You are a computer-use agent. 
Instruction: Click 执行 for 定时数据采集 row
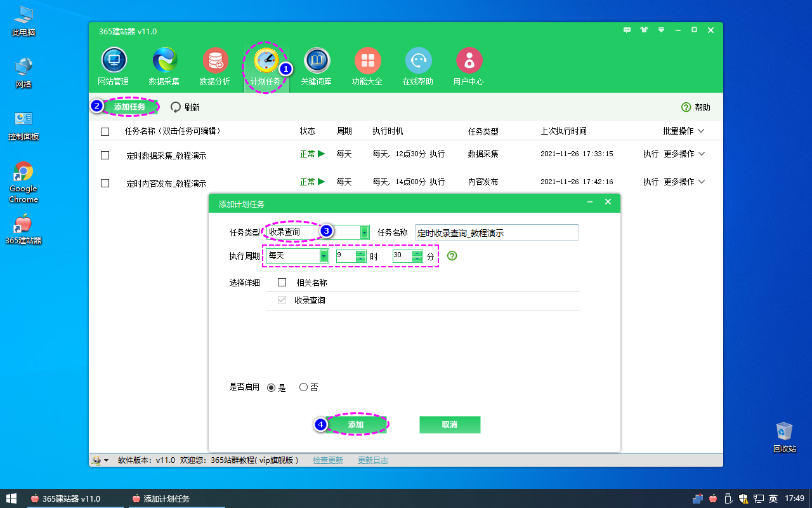click(651, 154)
